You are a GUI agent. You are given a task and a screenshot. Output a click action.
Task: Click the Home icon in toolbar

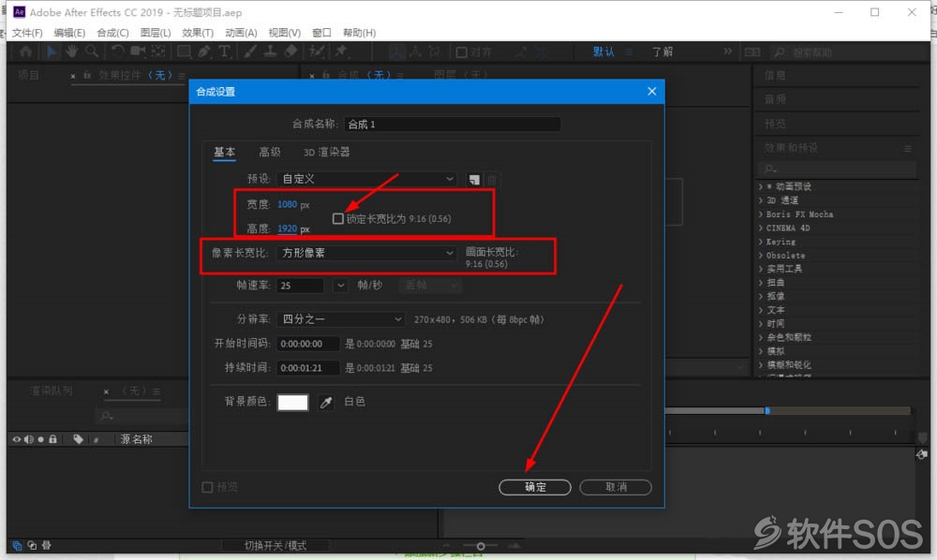coord(25,52)
